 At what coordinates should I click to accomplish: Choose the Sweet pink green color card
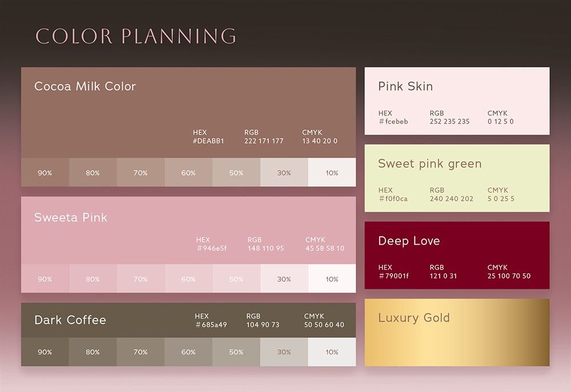coord(457,178)
